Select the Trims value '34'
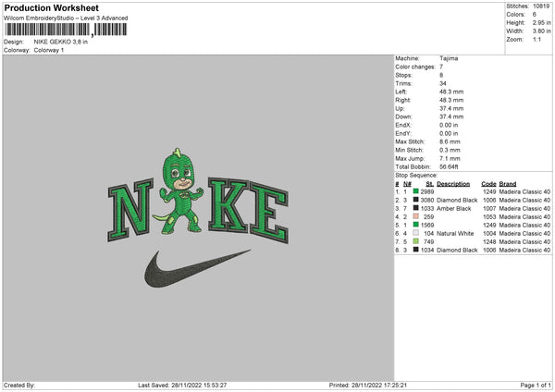The width and height of the screenshot is (555, 392). tap(443, 83)
